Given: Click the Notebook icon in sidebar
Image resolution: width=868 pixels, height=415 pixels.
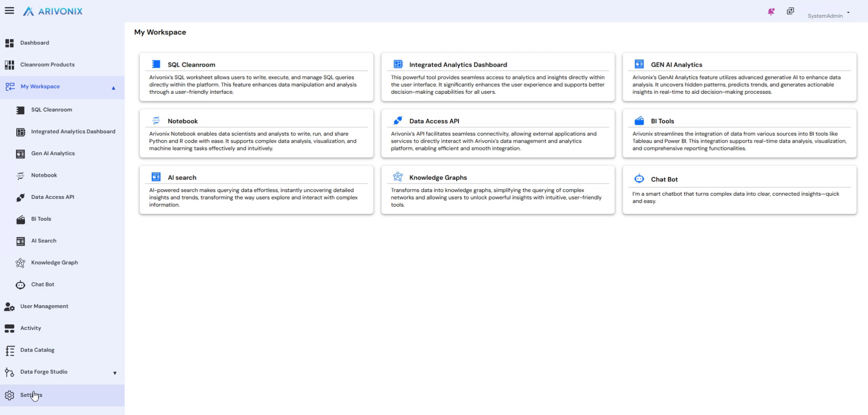Looking at the screenshot, I should (x=20, y=176).
